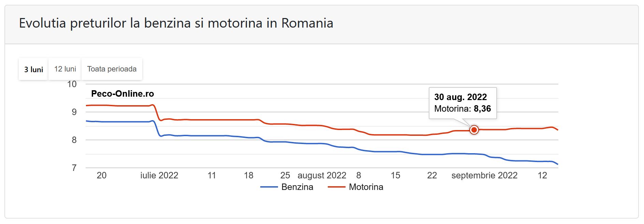Click the "septembrie 2022" axis label
Screen dimensions: 644x224
484,175
